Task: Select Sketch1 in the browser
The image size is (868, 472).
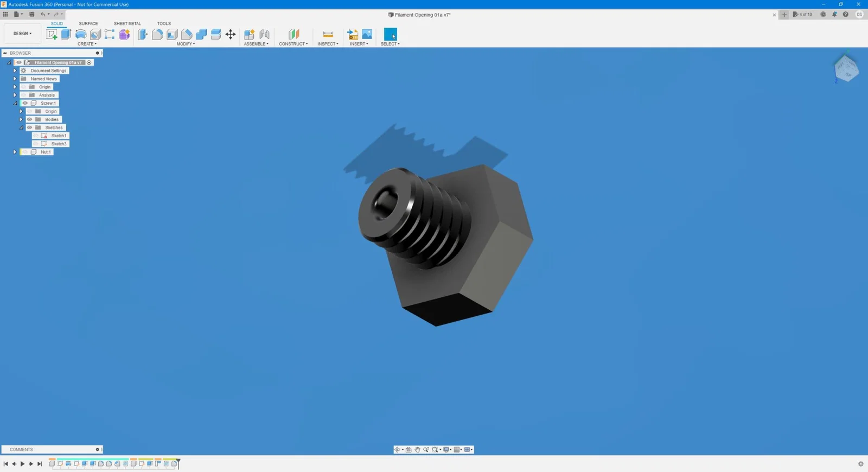Action: (x=59, y=136)
